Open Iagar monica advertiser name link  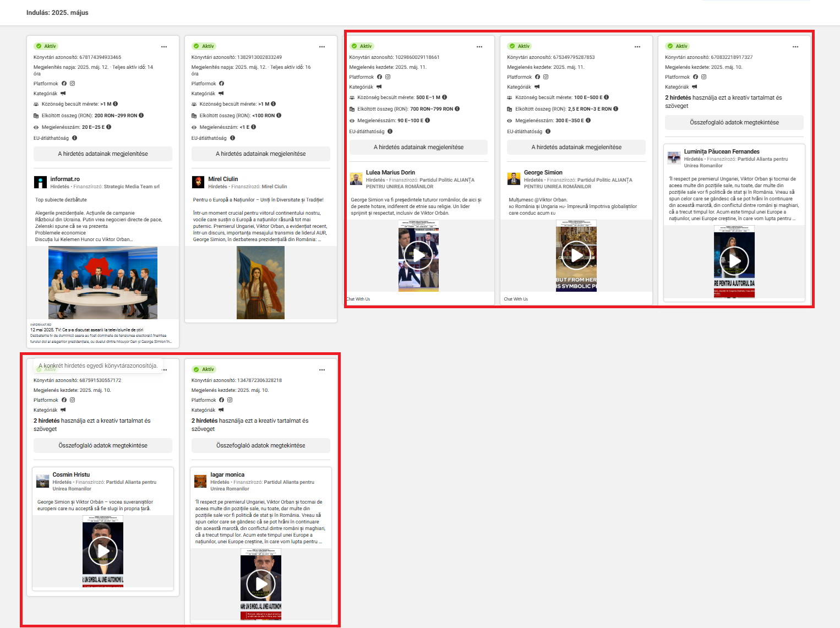[x=227, y=475]
